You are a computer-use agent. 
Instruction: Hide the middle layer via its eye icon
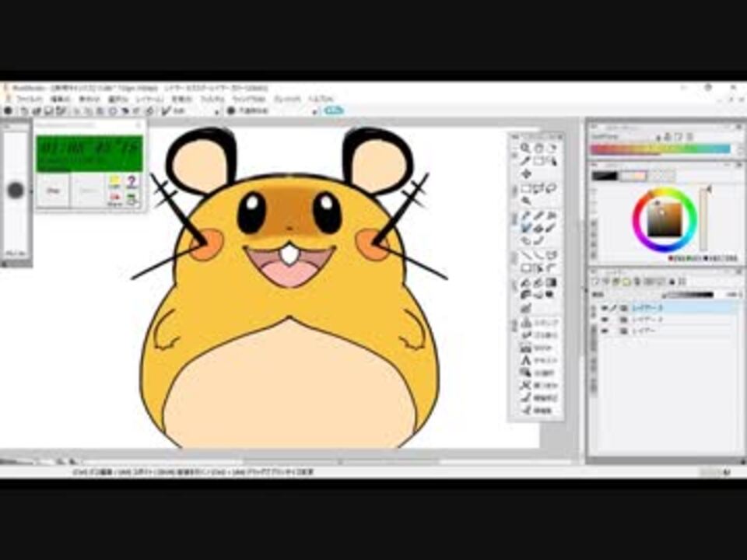(x=605, y=320)
